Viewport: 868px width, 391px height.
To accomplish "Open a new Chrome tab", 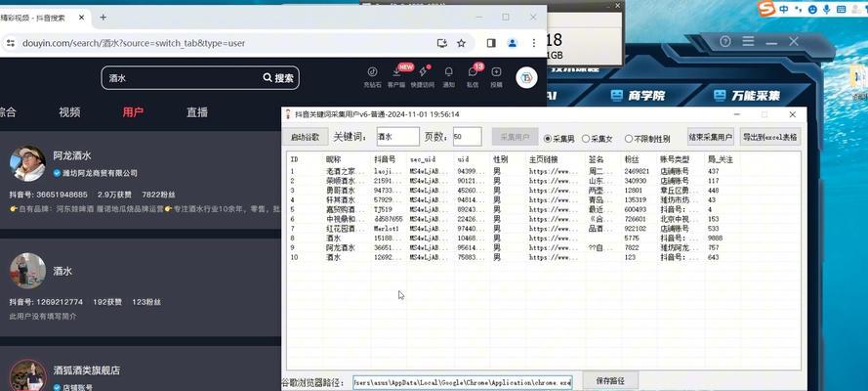I will [x=103, y=18].
